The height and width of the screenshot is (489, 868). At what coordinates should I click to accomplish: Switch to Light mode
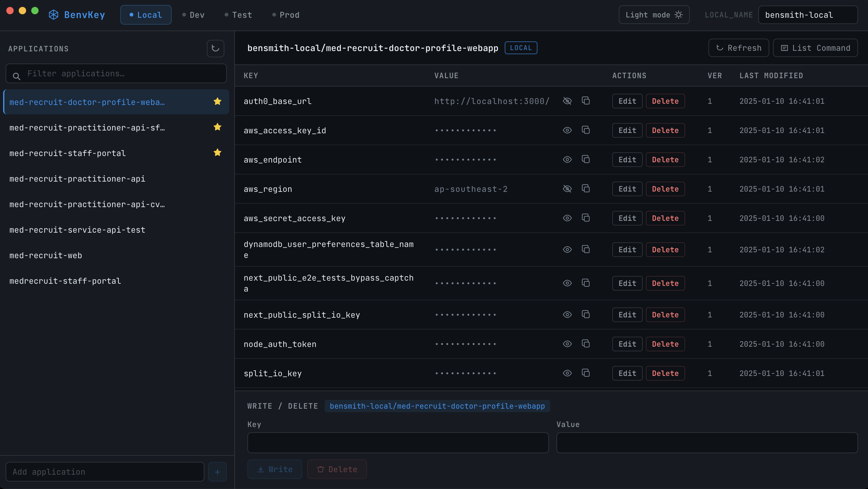click(x=654, y=15)
